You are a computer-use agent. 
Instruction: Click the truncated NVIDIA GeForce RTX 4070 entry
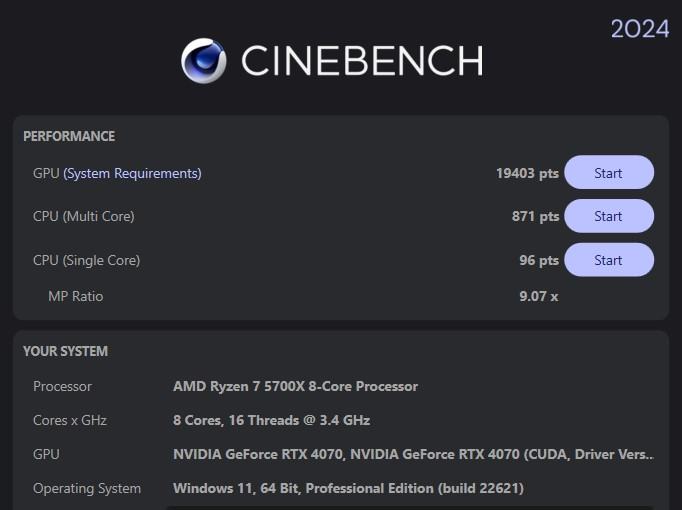click(413, 454)
